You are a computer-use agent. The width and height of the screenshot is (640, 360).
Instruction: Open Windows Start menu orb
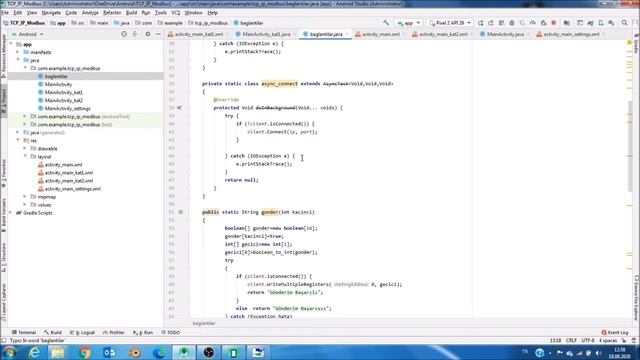tap(9, 353)
